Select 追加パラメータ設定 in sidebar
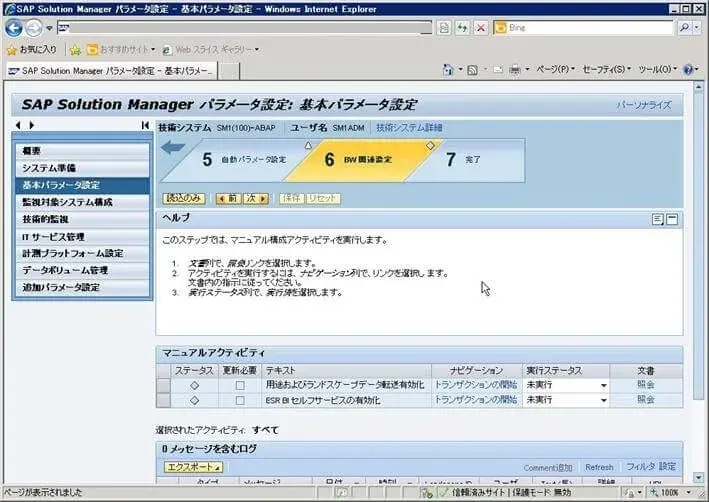The width and height of the screenshot is (709, 502). pyautogui.click(x=82, y=288)
